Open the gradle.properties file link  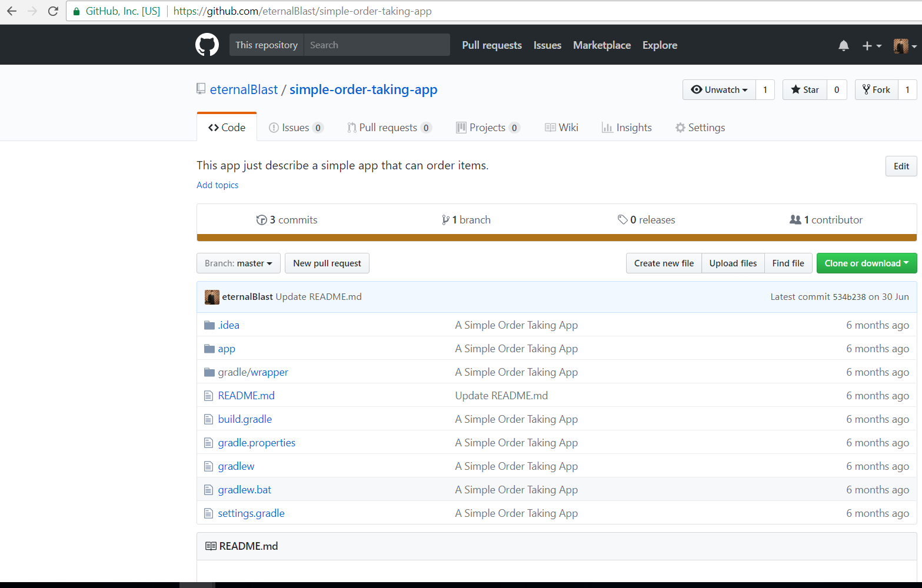click(x=257, y=443)
